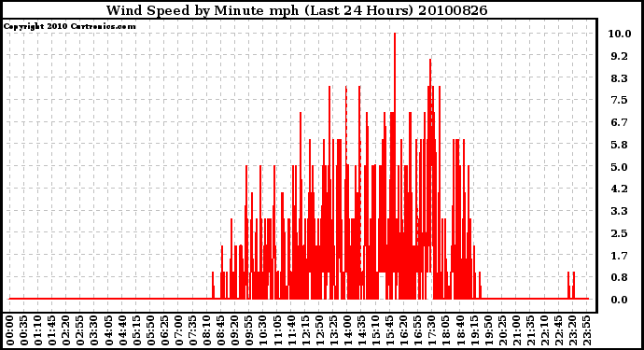Click the "10:30" time label
The width and height of the screenshot is (644, 350).
point(262,330)
